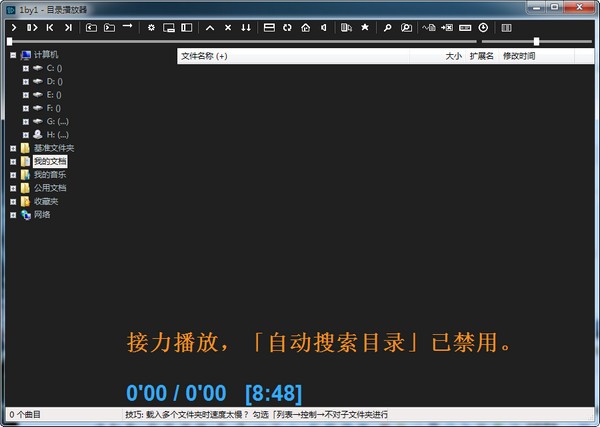The height and width of the screenshot is (427, 600).
Task: Click the star favorites icon
Action: pos(365,27)
